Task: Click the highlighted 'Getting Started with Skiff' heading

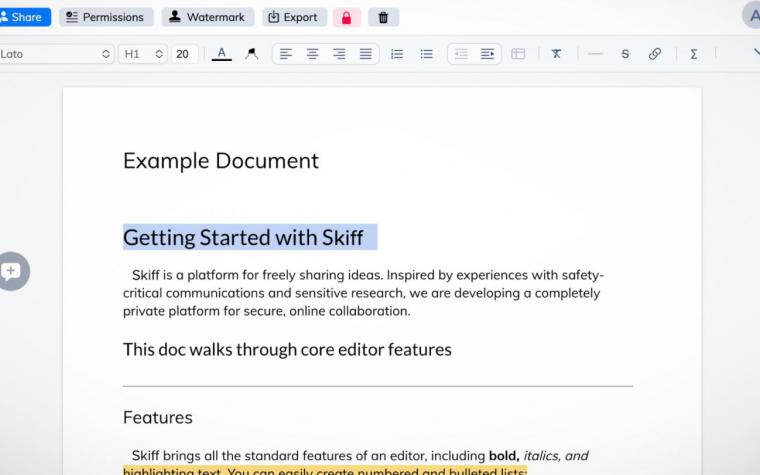Action: coord(243,238)
